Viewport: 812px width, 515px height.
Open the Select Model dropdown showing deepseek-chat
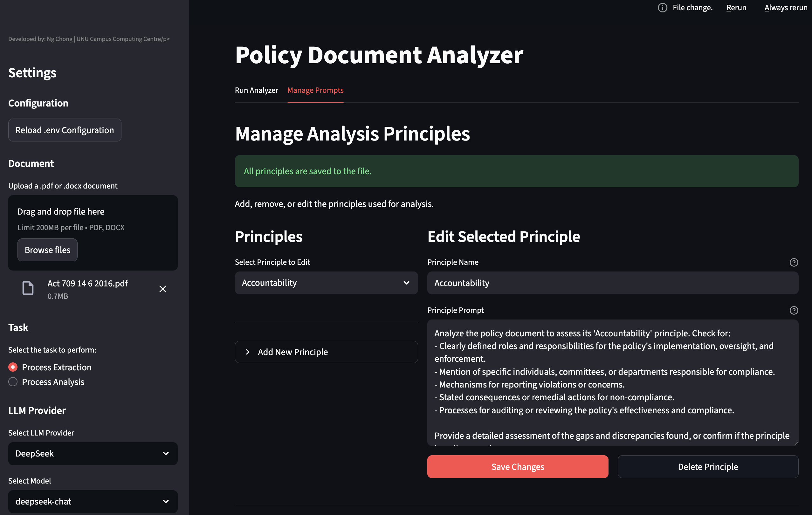(x=93, y=502)
